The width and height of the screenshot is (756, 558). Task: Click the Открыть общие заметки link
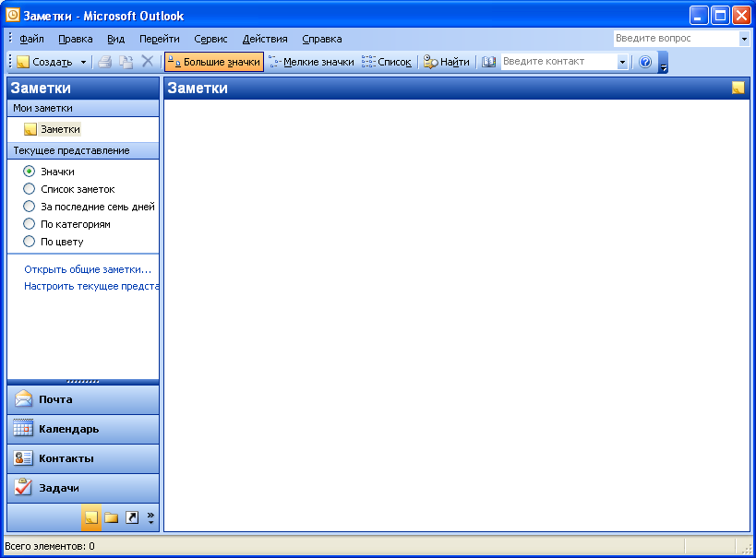click(88, 269)
